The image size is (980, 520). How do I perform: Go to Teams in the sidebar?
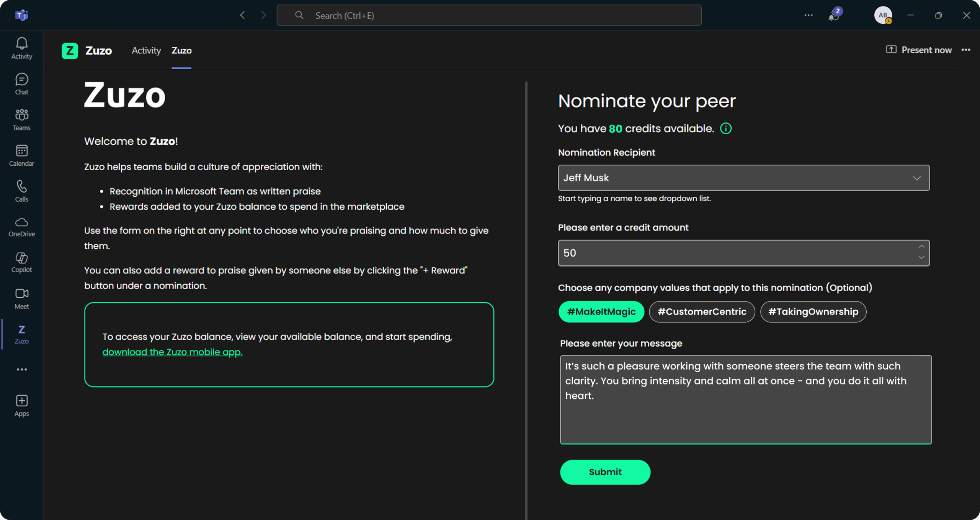tap(21, 119)
